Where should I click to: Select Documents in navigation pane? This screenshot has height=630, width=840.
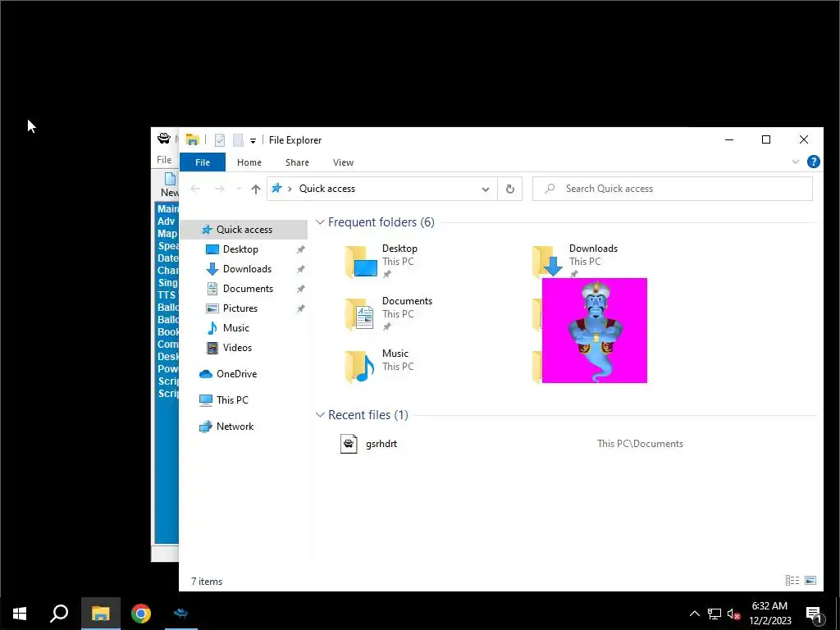(x=248, y=289)
